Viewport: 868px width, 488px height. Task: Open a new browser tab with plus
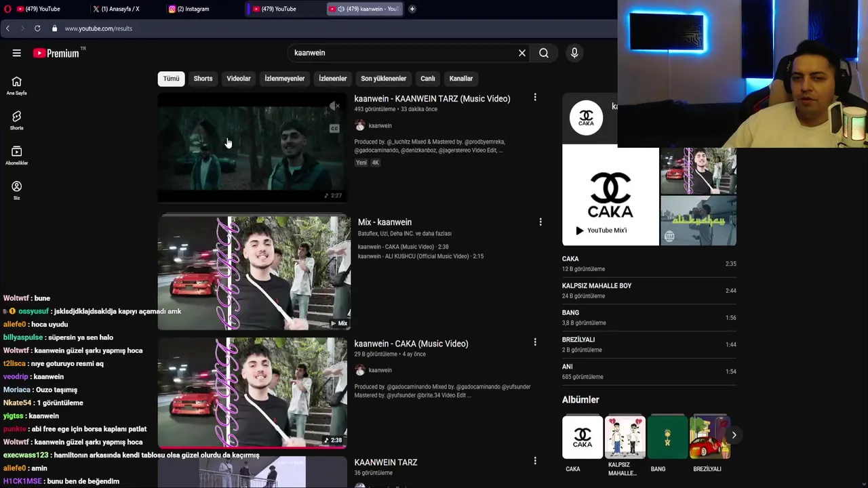tap(412, 9)
